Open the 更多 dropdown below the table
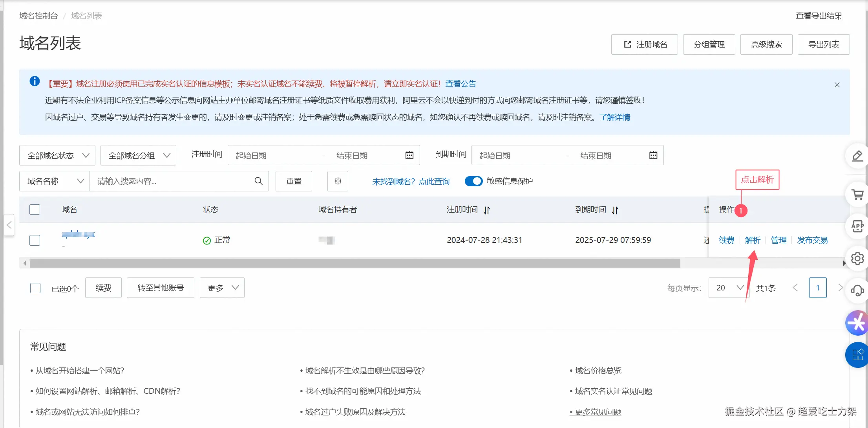 click(x=222, y=288)
